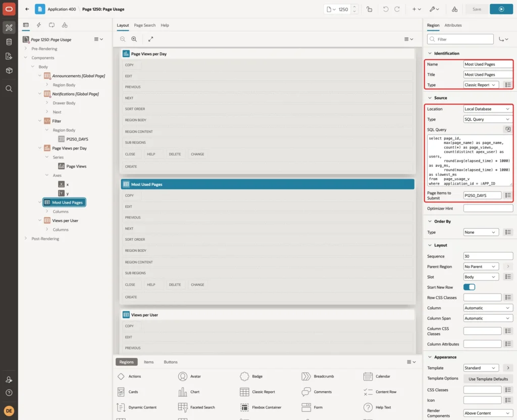Open the DE user account avatar
Viewport: 517px width, 420px height.
click(9, 410)
